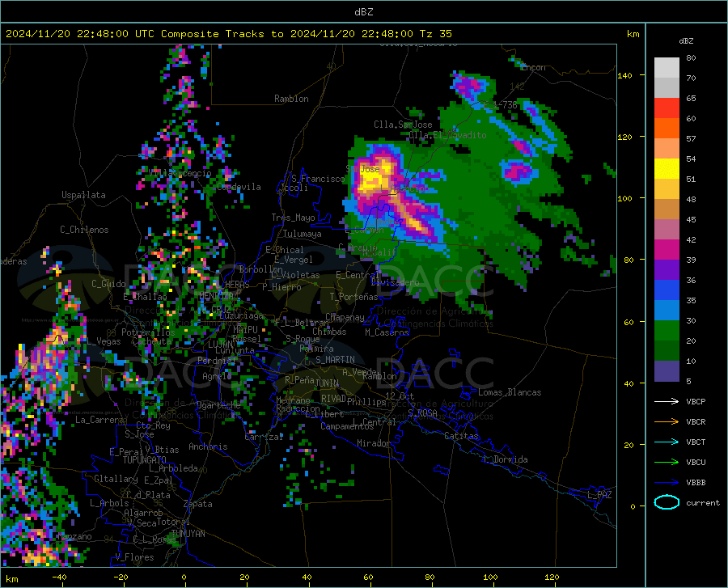Click the blue VBBB arrow in legend
The image size is (728, 588).
667,483
